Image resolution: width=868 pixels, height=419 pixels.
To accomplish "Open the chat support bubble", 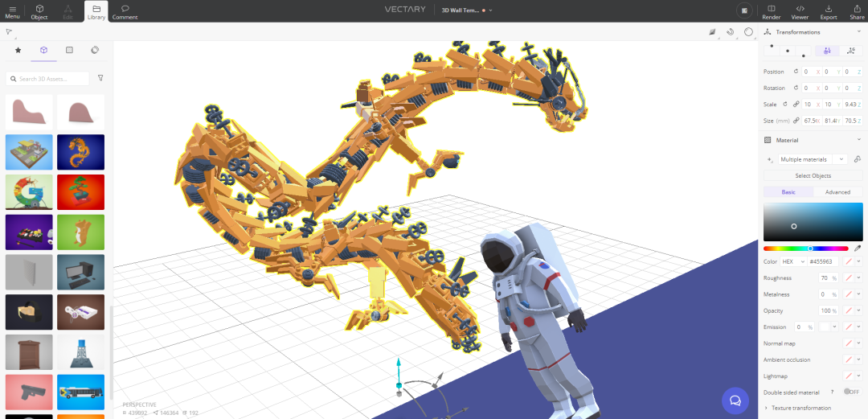I will 735,400.
